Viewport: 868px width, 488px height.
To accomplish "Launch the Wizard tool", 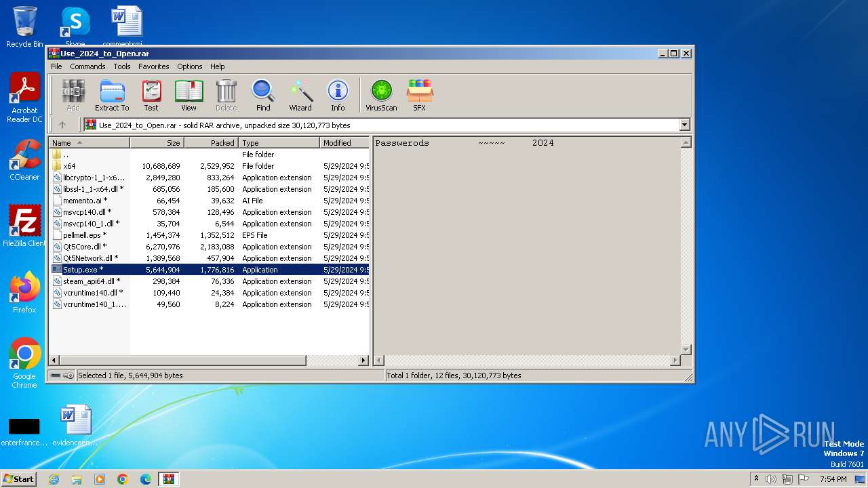I will [x=300, y=96].
